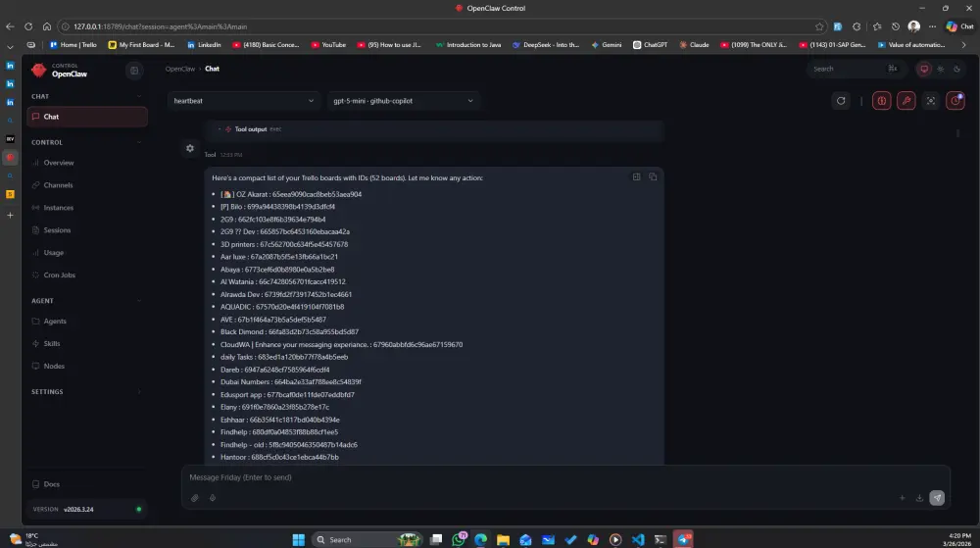The height and width of the screenshot is (548, 980).
Task: Start new session with plus icon
Action: pos(902,498)
